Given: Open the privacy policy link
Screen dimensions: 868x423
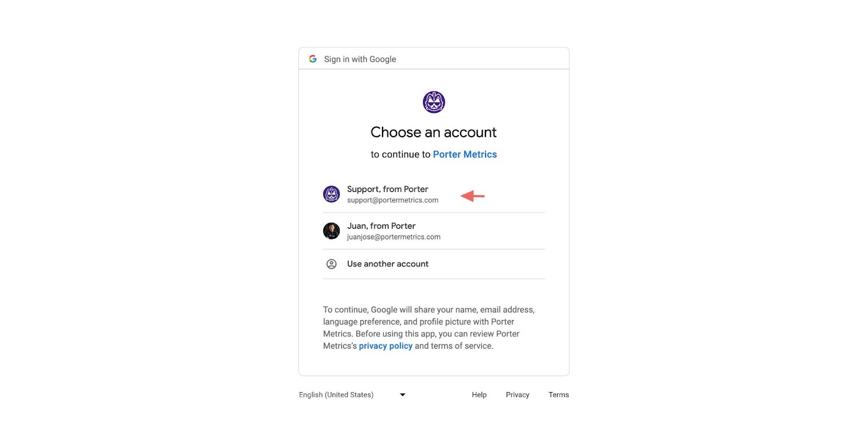Looking at the screenshot, I should pyautogui.click(x=386, y=346).
